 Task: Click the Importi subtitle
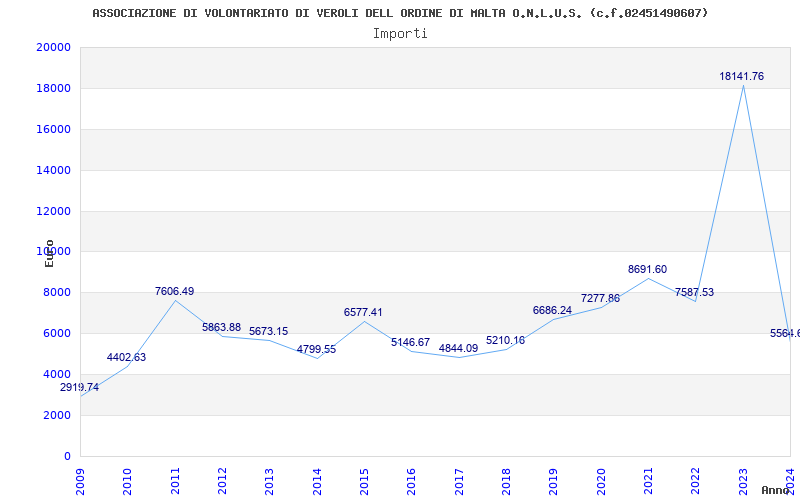(400, 34)
